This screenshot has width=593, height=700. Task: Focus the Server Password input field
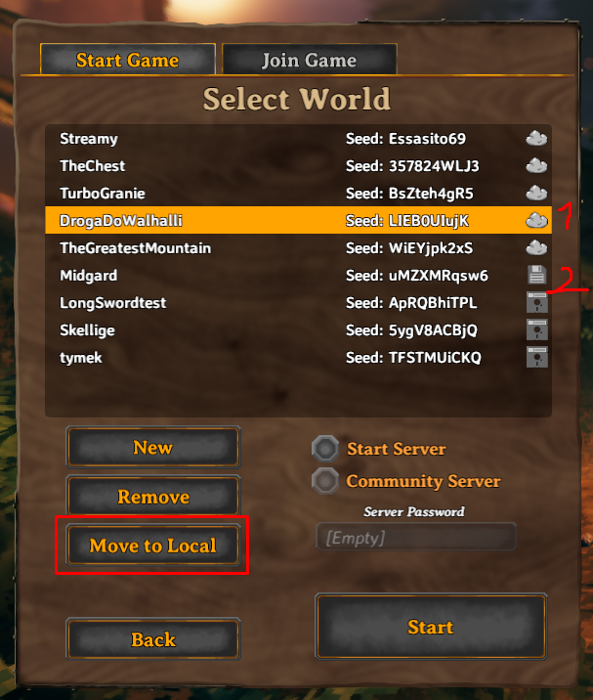click(x=415, y=537)
